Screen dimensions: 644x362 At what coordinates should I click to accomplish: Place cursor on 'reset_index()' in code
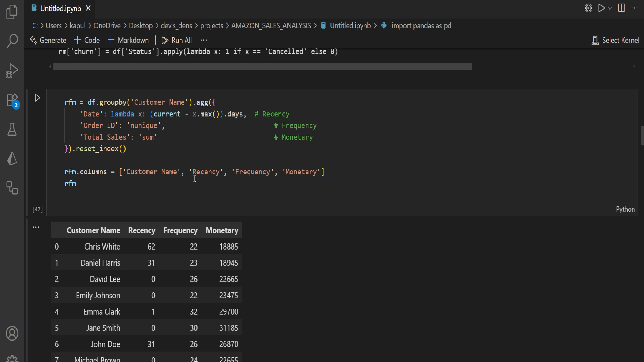101,149
